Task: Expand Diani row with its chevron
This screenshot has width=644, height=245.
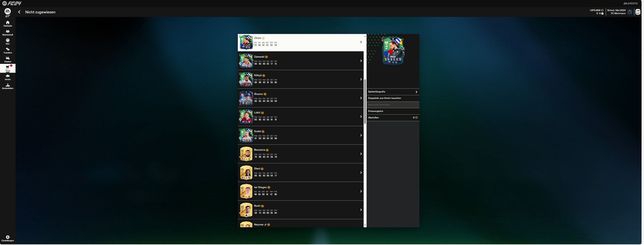Action: (361, 173)
